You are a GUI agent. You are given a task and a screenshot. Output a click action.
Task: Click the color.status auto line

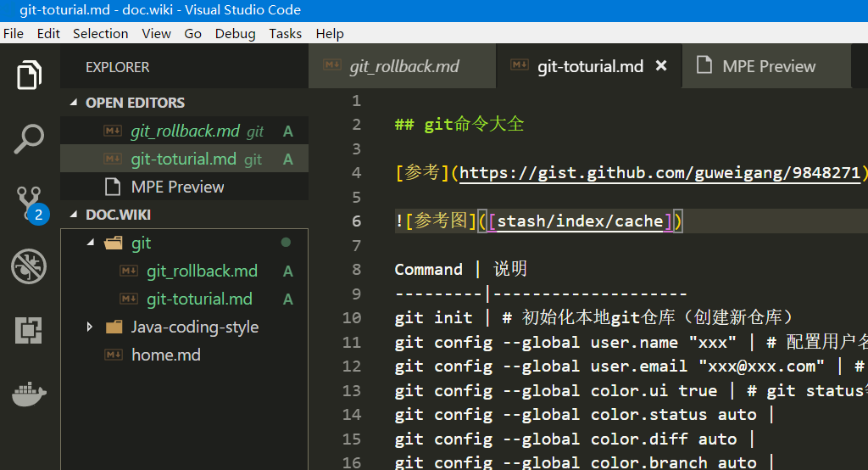[585, 415]
